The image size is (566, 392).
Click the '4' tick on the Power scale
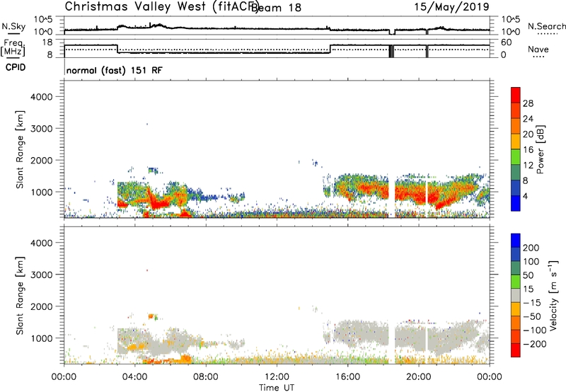525,196
